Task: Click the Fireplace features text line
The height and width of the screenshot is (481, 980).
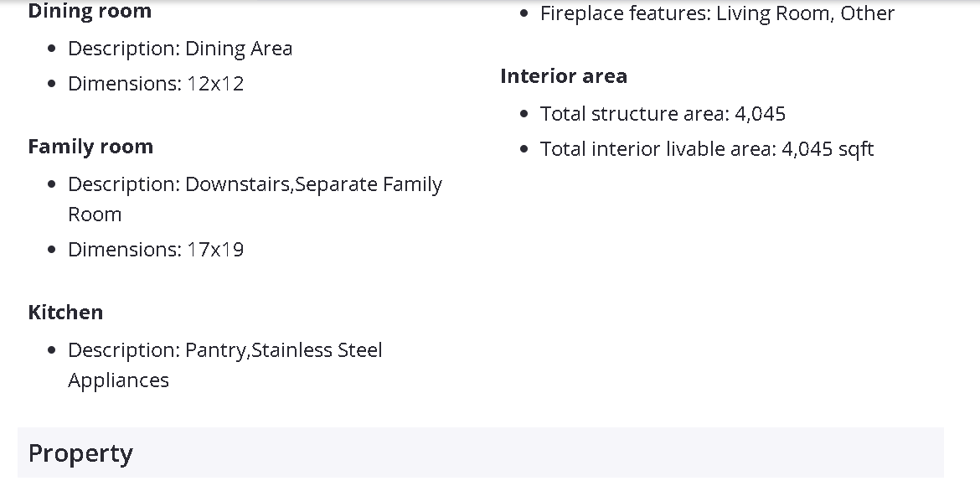Action: [x=717, y=13]
